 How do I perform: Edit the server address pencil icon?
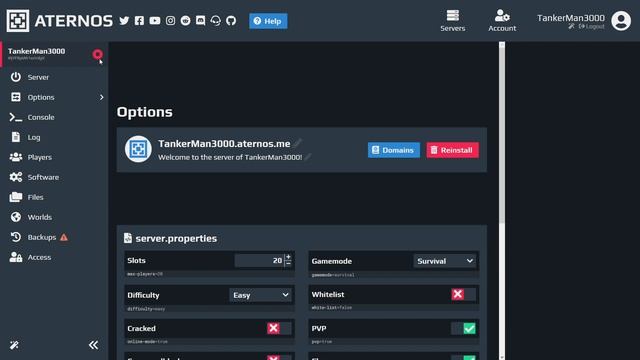pos(298,143)
